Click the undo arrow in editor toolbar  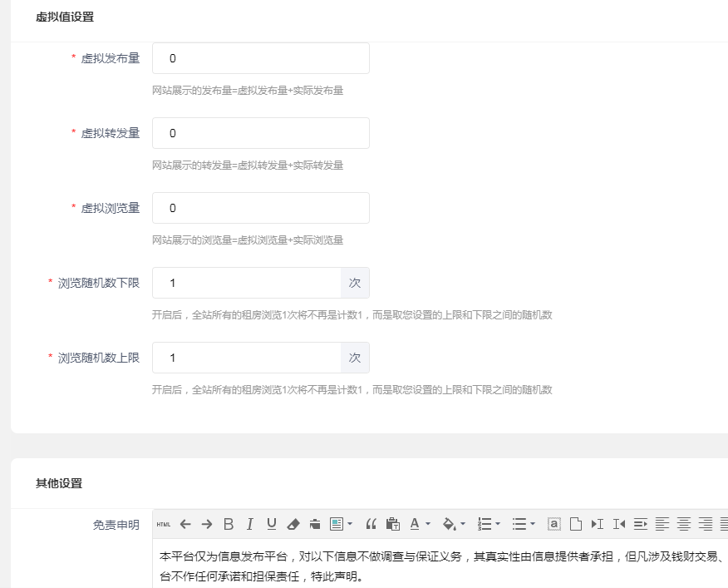pos(185,524)
